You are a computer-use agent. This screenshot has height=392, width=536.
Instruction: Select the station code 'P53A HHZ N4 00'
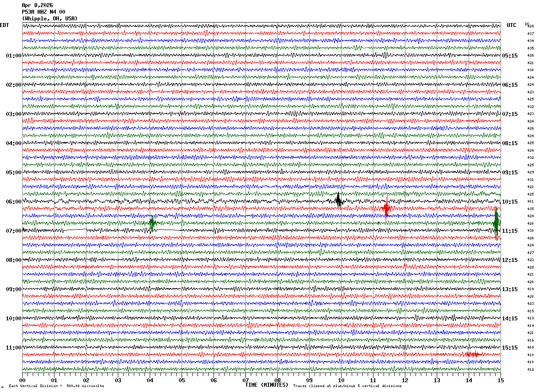click(43, 12)
